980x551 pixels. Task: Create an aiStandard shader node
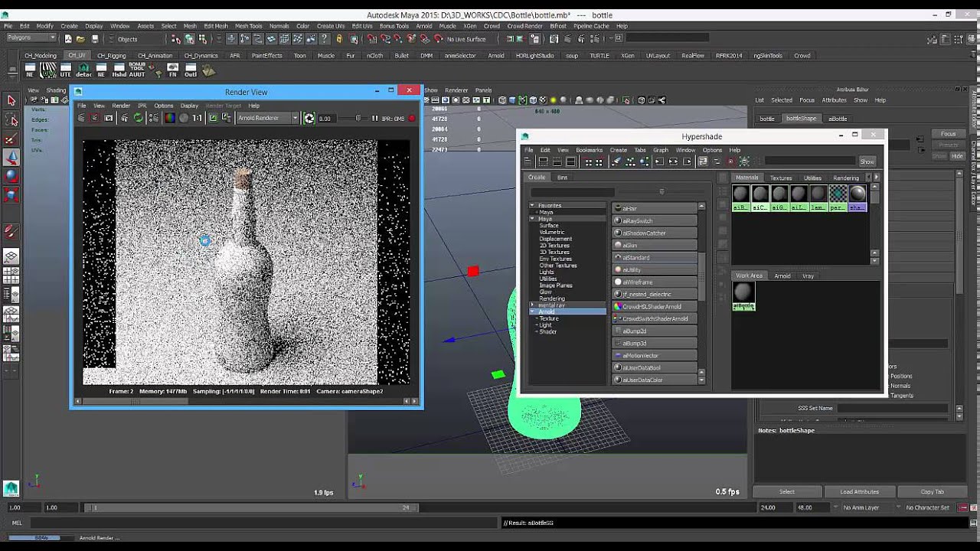(x=655, y=258)
